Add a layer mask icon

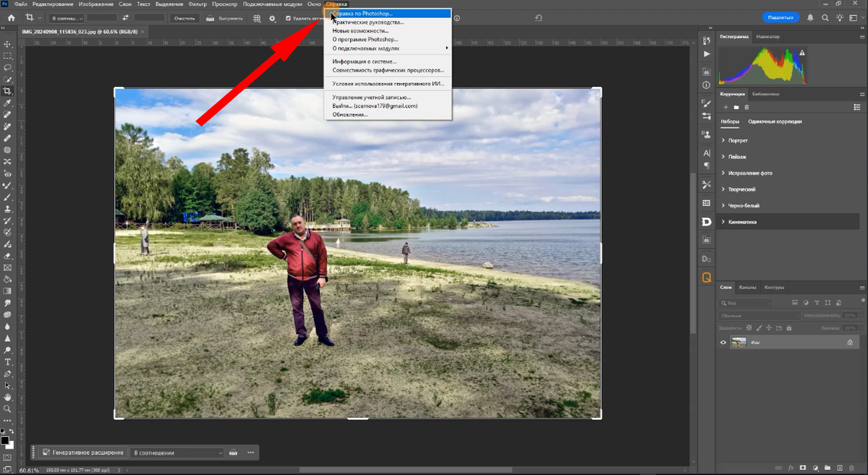pos(803,468)
